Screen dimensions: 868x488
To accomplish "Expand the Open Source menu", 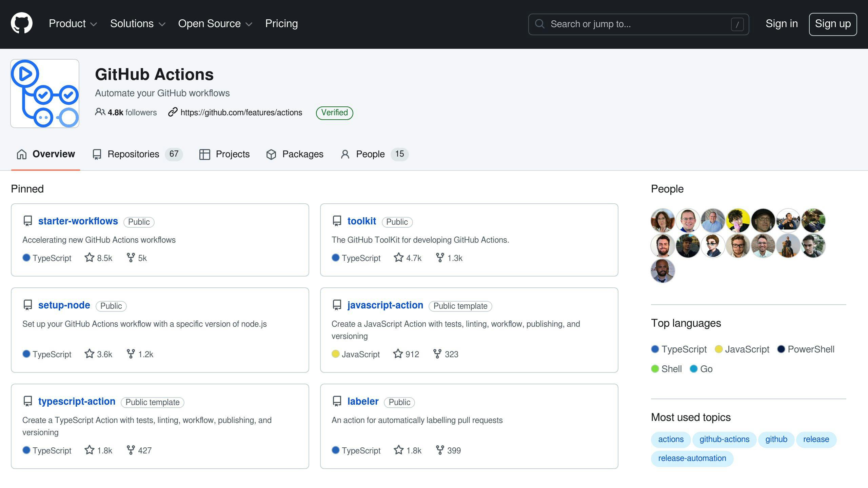I will [x=215, y=24].
